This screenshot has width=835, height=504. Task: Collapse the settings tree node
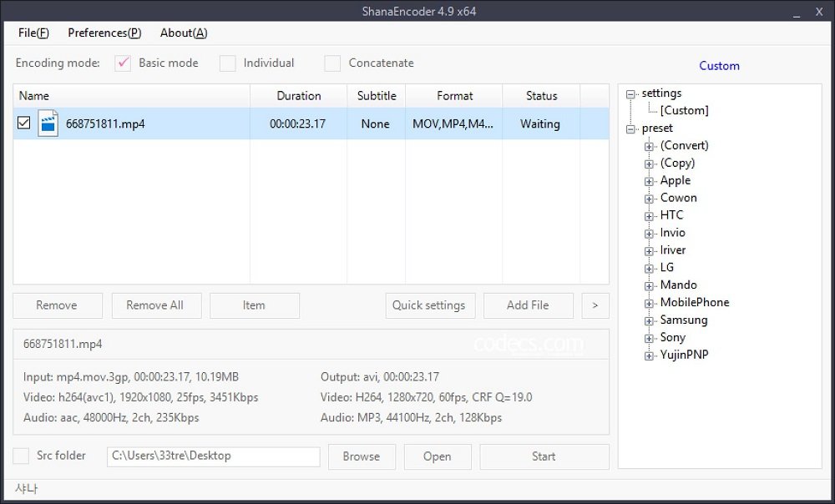pos(630,94)
